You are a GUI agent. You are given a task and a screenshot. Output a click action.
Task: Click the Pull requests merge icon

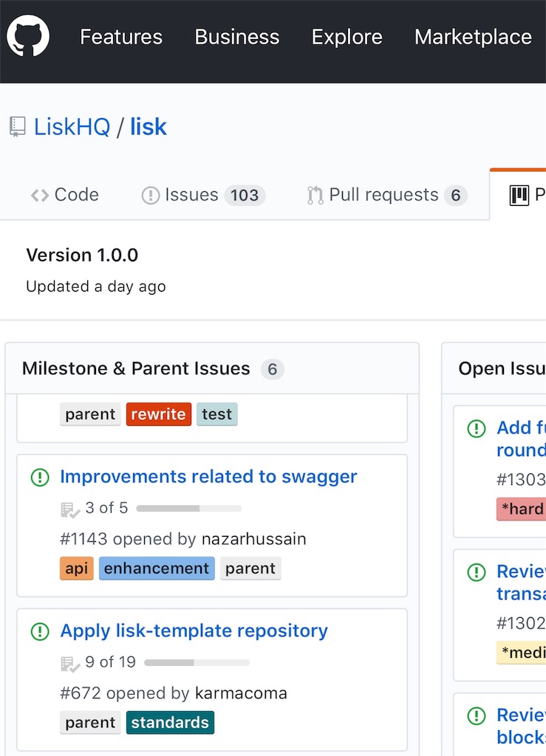(x=315, y=195)
